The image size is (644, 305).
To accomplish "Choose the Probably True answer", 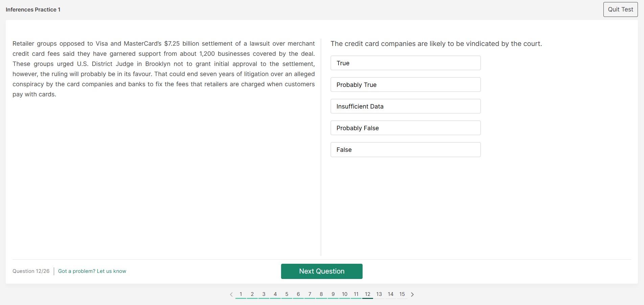I will click(406, 85).
